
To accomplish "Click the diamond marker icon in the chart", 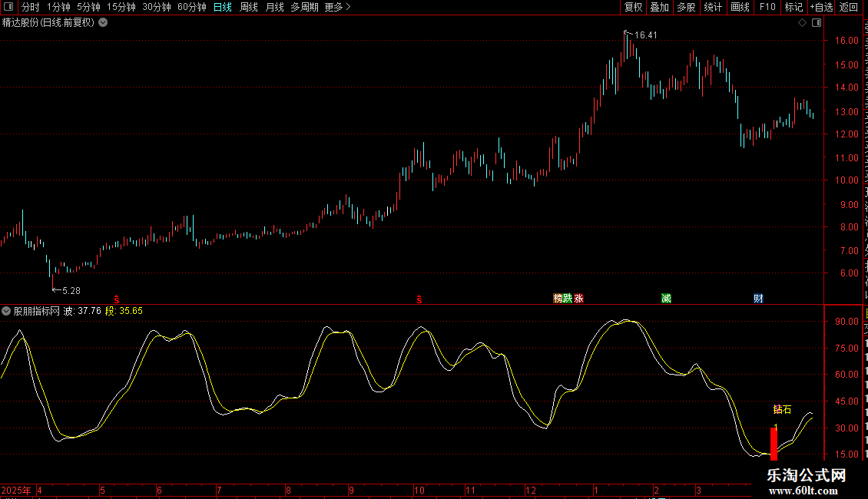I will tap(802, 23).
